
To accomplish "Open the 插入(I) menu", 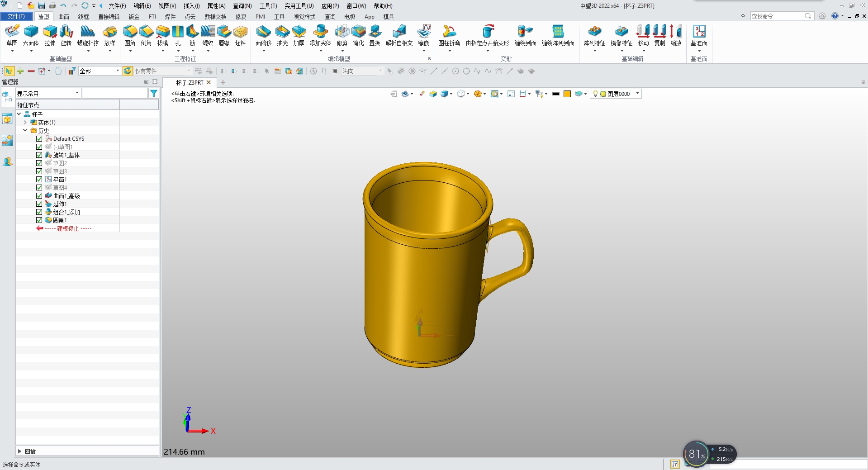I will pos(190,6).
